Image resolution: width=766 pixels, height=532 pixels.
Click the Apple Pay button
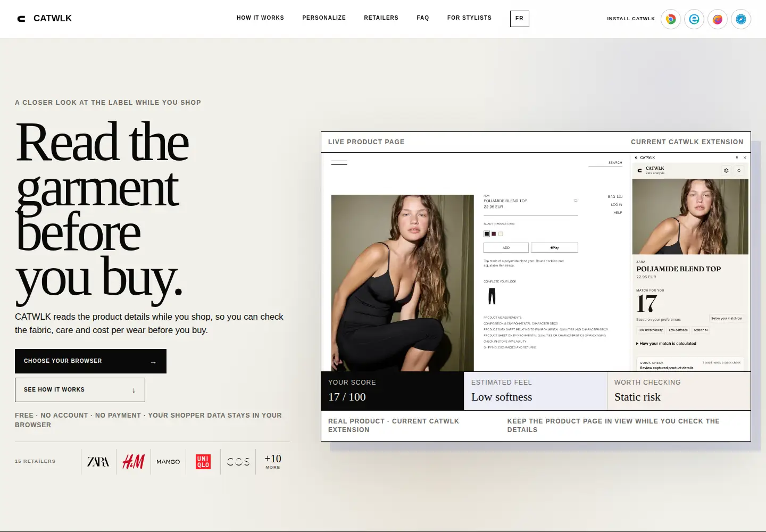tap(555, 247)
